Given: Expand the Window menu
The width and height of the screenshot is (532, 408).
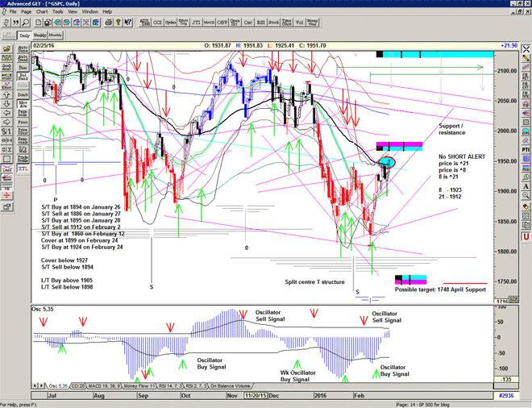Looking at the screenshot, I should [x=90, y=12].
